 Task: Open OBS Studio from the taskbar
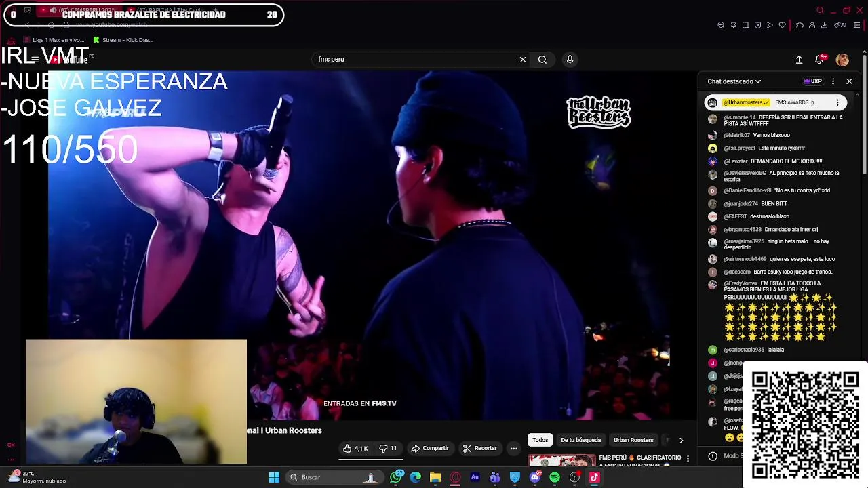574,477
